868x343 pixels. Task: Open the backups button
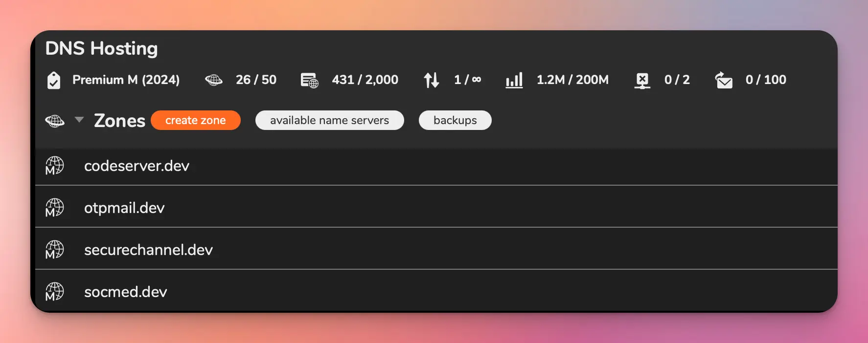pos(455,120)
